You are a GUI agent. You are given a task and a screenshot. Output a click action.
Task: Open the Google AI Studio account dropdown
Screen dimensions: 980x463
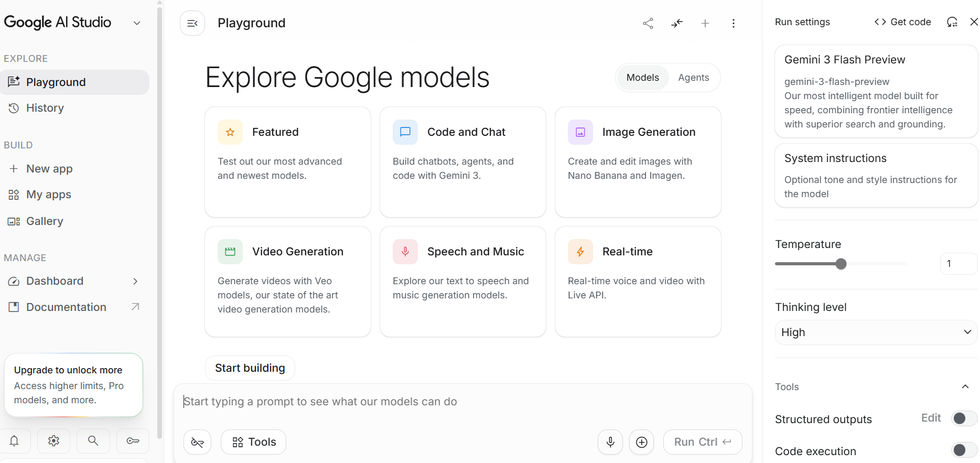tap(137, 23)
